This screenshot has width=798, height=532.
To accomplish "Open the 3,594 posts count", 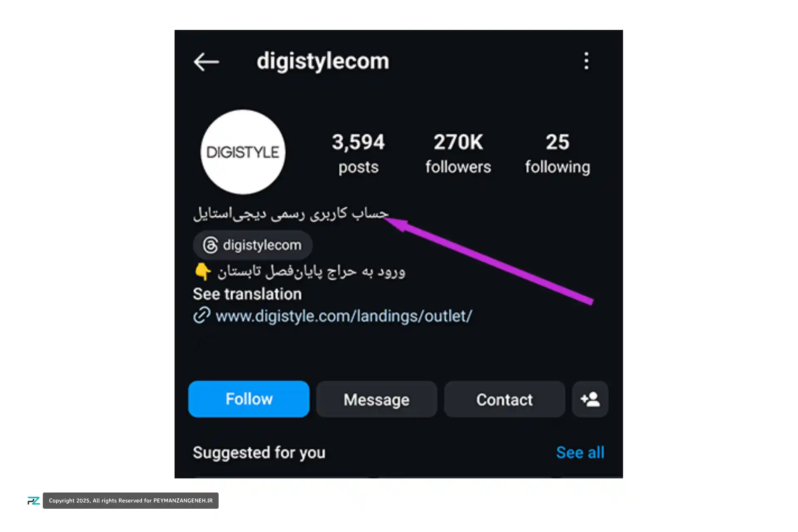I will pyautogui.click(x=358, y=153).
